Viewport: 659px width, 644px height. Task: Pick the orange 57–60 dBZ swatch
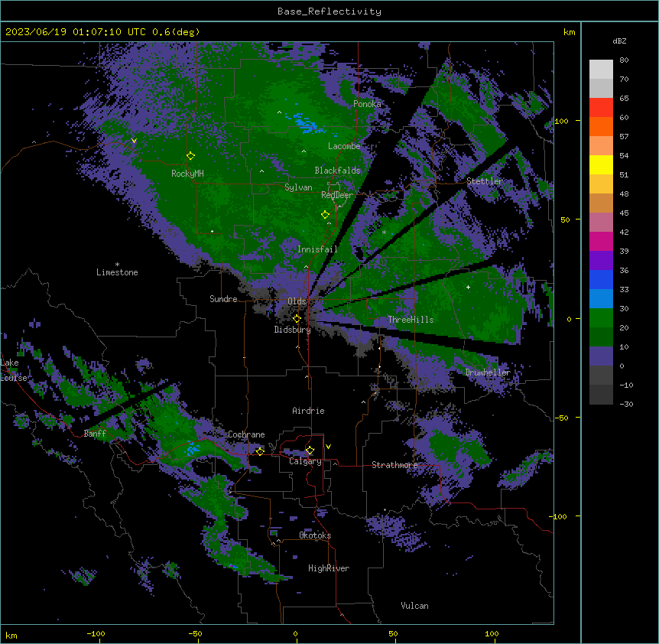tap(601, 126)
